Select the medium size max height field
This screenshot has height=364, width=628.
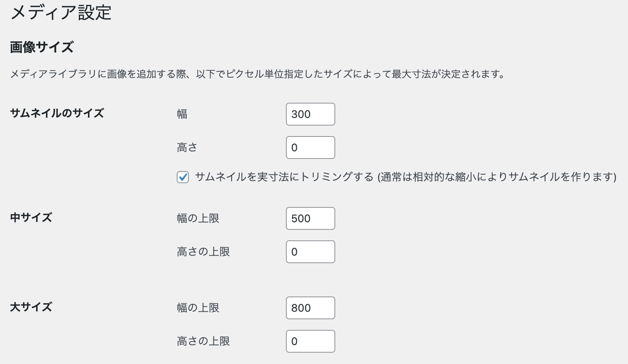coord(310,252)
